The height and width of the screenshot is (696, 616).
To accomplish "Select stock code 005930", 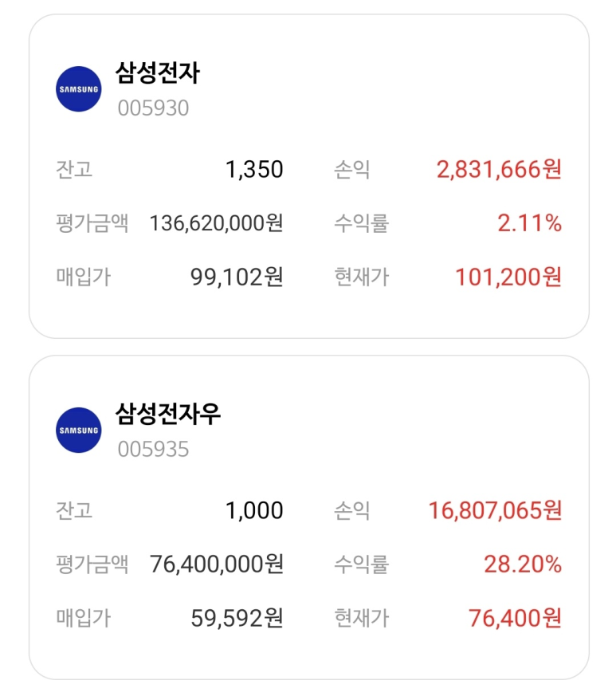I will click(x=153, y=108).
